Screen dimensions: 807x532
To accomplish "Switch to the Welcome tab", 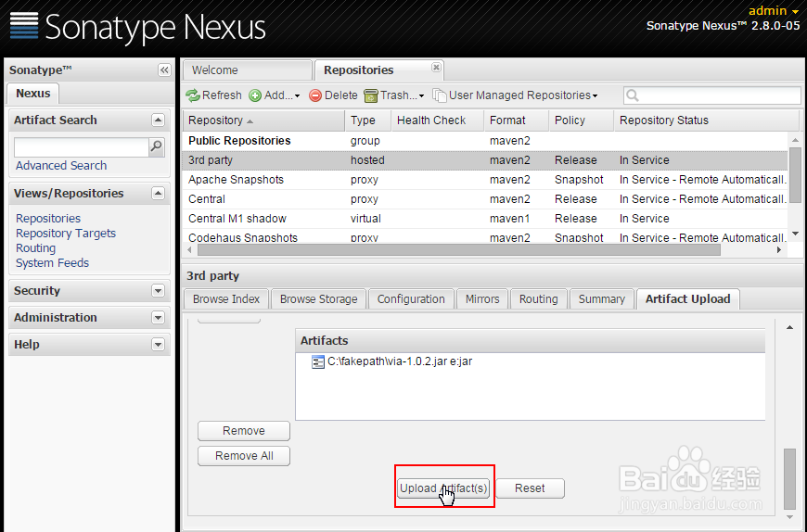I will (x=248, y=70).
